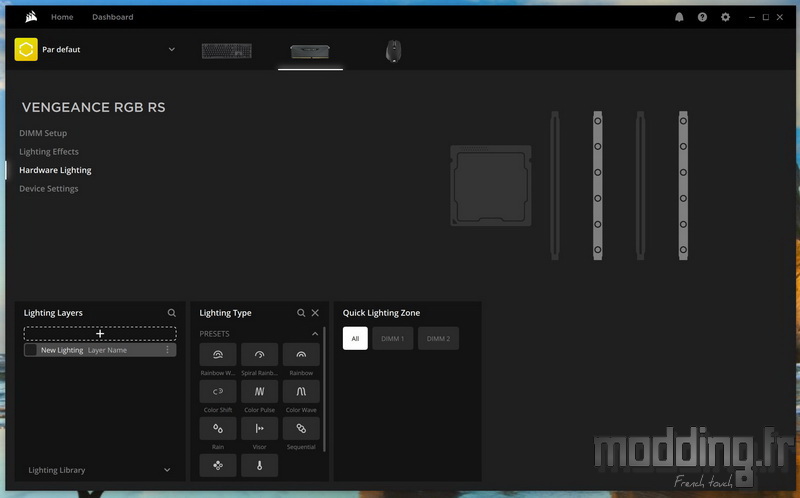
Task: Open New Lighting layer options menu
Action: click(x=167, y=350)
